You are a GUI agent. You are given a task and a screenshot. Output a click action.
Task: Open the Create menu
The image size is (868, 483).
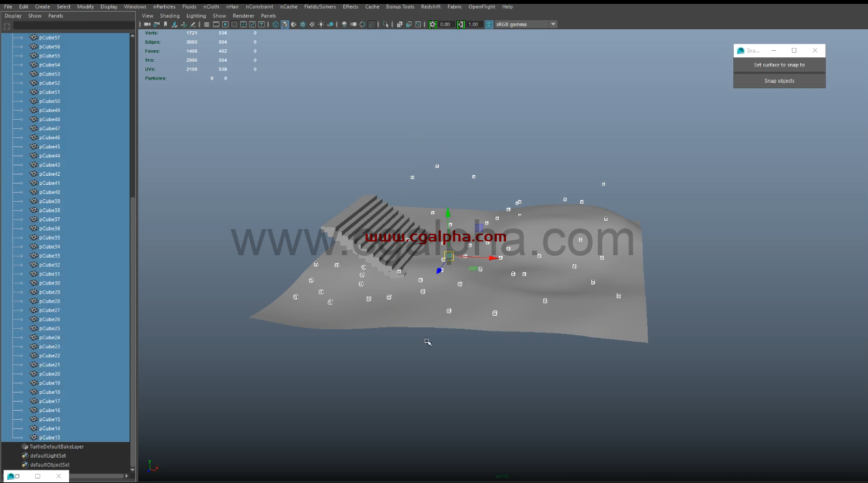coord(42,7)
